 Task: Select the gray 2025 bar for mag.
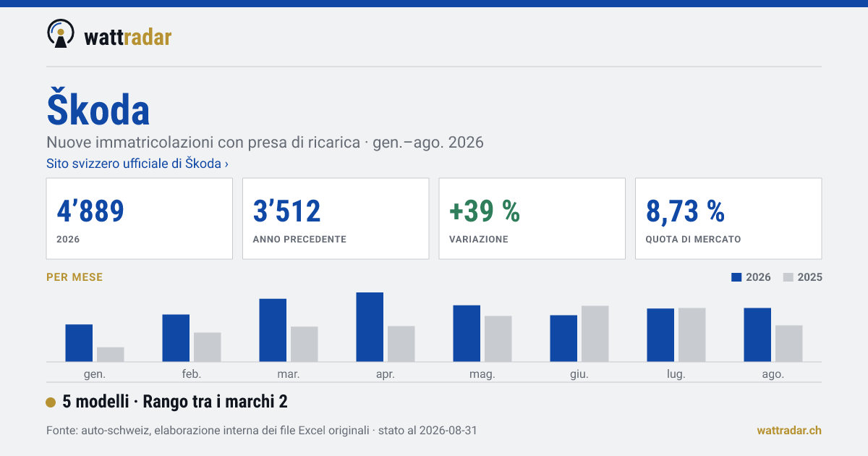pyautogui.click(x=498, y=339)
